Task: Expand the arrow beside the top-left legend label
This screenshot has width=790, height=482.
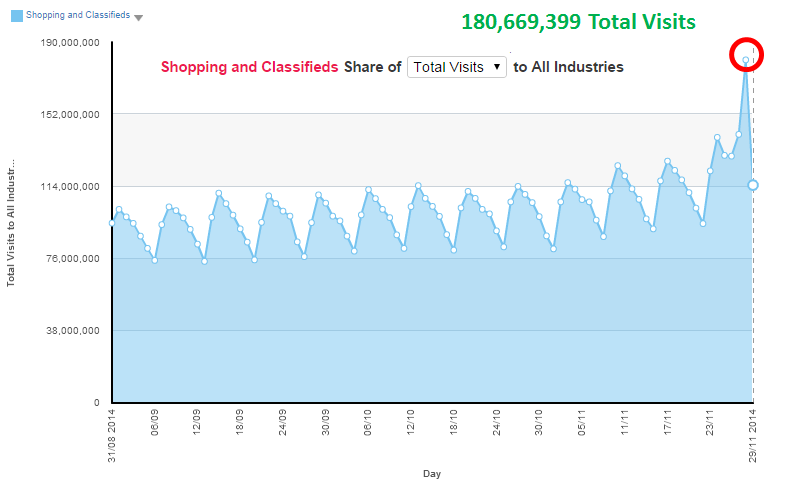Action: pos(138,18)
